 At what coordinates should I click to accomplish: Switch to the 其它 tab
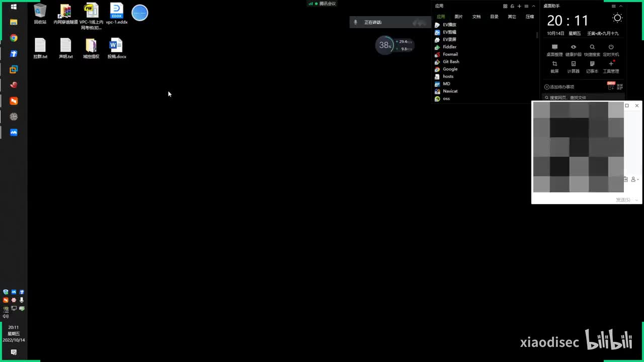(512, 17)
